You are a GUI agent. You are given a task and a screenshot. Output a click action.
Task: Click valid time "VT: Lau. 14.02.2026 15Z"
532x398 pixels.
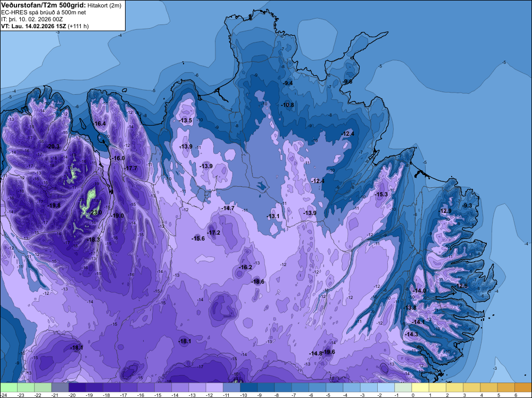point(34,26)
